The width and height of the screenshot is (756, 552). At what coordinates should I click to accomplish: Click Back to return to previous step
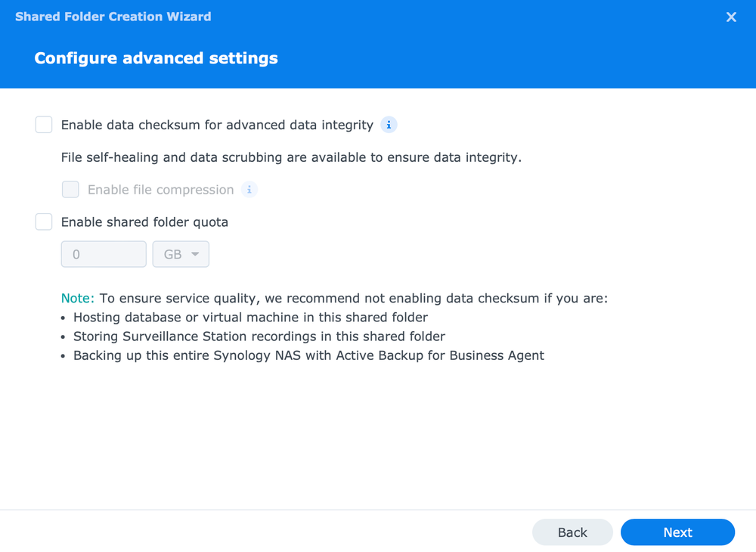pyautogui.click(x=572, y=532)
